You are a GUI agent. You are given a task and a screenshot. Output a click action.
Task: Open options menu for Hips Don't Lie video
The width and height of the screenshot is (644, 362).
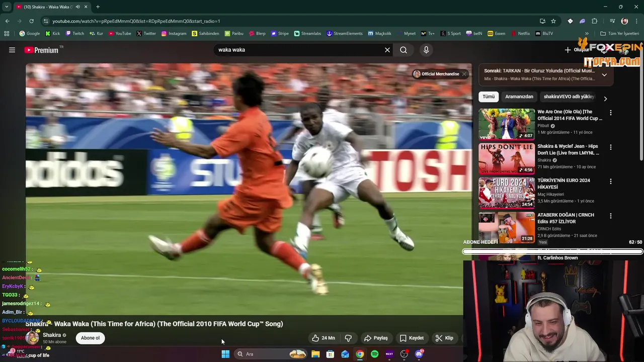pos(611,147)
